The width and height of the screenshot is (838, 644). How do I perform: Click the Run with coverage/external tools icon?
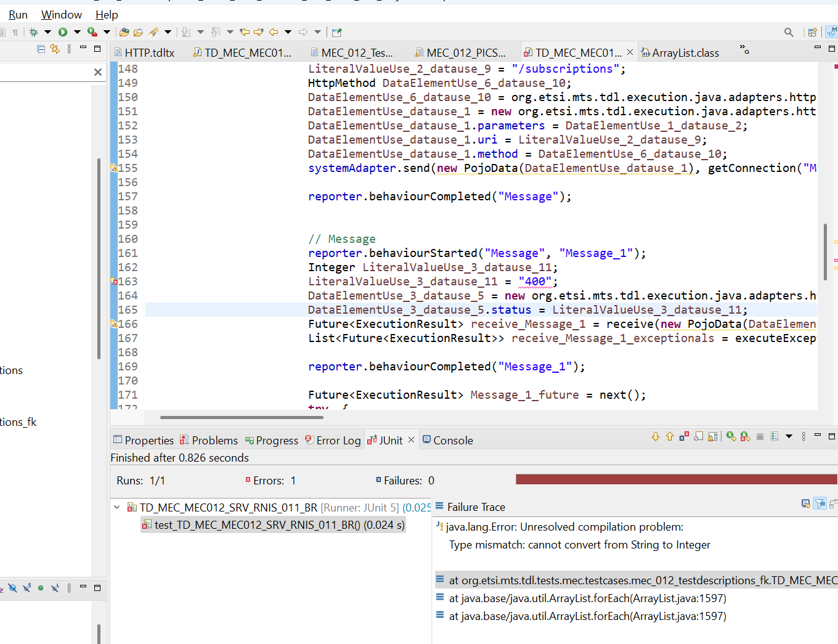point(92,32)
